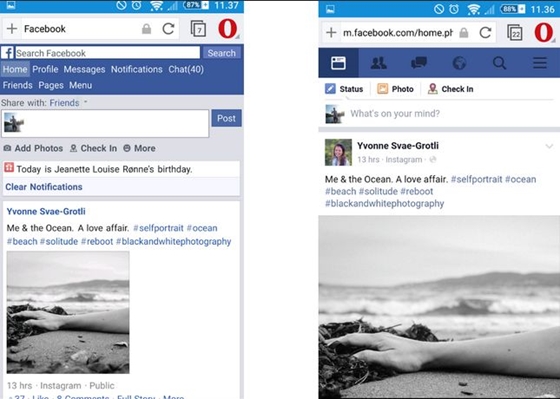560x399 pixels.
Task: Open Menu link in left nav
Action: (81, 85)
